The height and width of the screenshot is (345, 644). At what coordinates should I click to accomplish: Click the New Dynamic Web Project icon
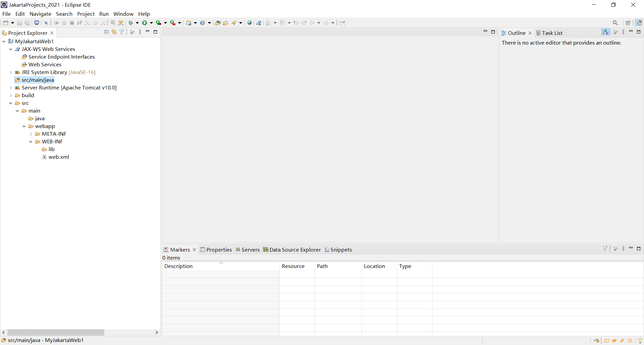tap(189, 23)
